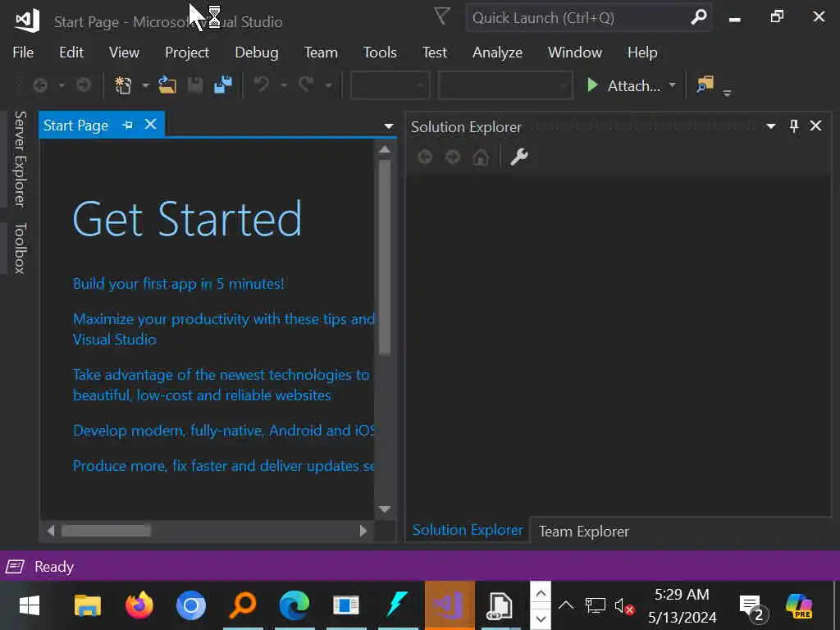Viewport: 840px width, 630px height.
Task: Close the Solution Explorer panel
Action: (815, 126)
